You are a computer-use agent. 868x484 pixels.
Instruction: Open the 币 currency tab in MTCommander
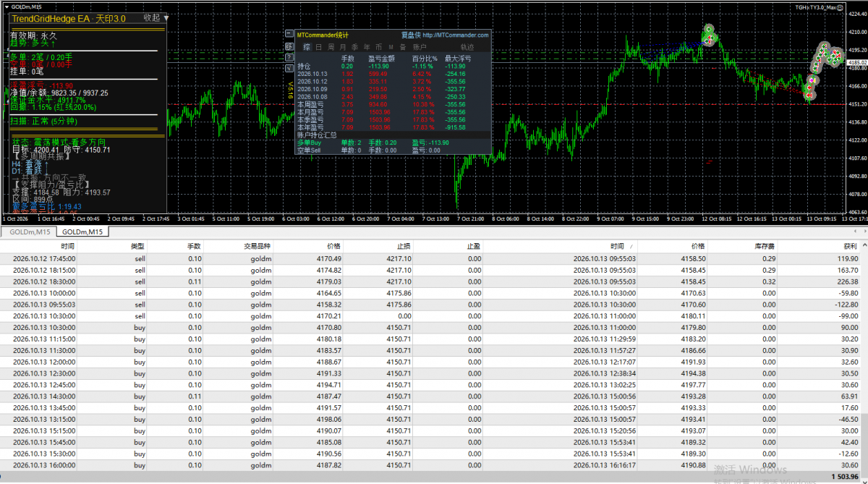(x=379, y=46)
